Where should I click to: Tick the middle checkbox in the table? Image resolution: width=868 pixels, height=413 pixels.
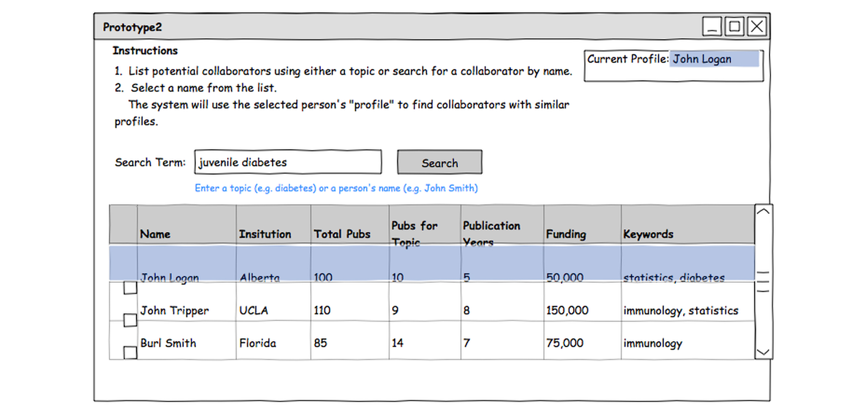tap(130, 320)
